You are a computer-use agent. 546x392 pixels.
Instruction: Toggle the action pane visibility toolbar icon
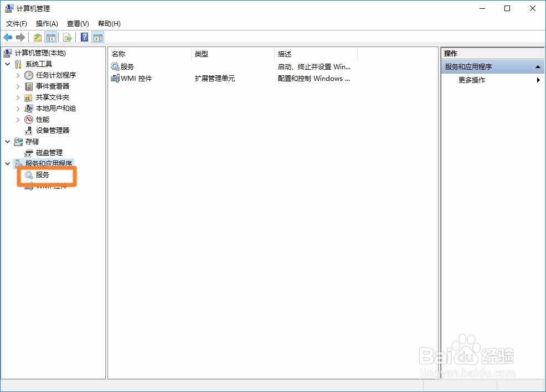98,37
